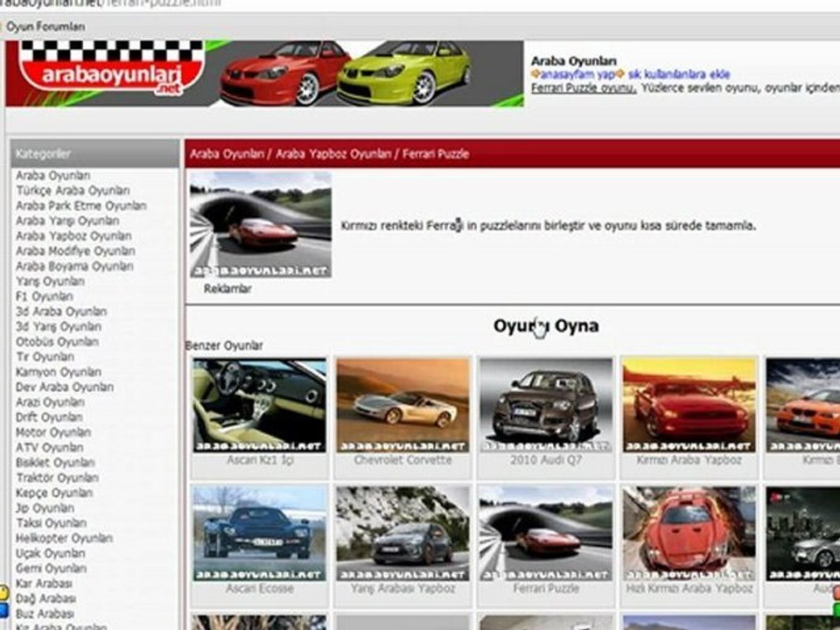Select 'Kepçe Oyunları' category
840x630 pixels.
pos(54,493)
